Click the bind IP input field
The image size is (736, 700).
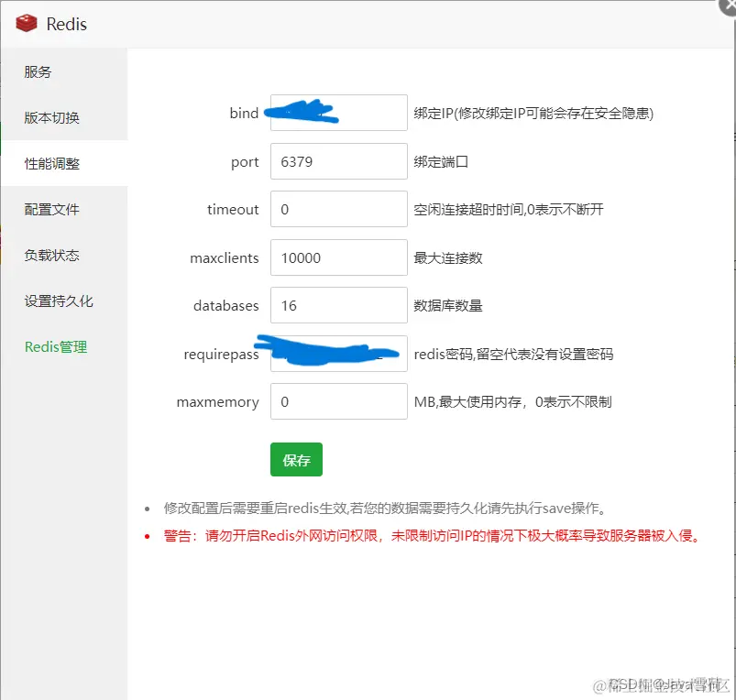(339, 113)
